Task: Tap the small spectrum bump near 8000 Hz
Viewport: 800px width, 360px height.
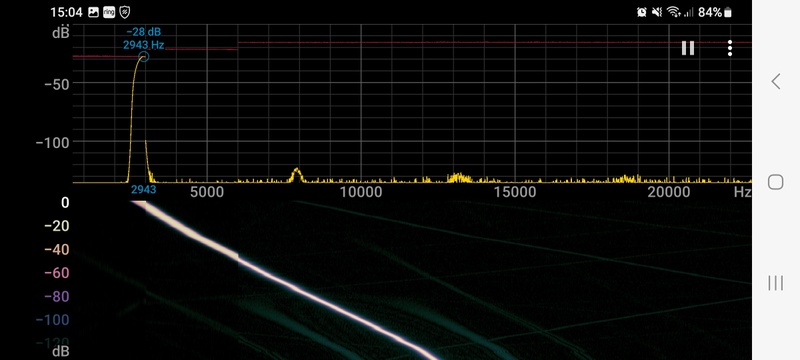Action: [296, 175]
